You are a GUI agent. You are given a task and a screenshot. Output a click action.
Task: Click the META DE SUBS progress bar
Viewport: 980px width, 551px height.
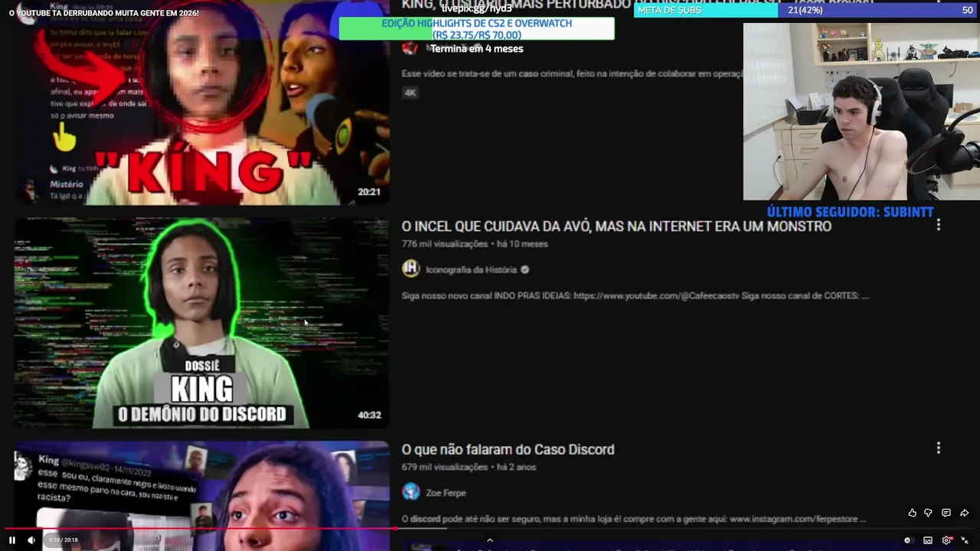806,10
